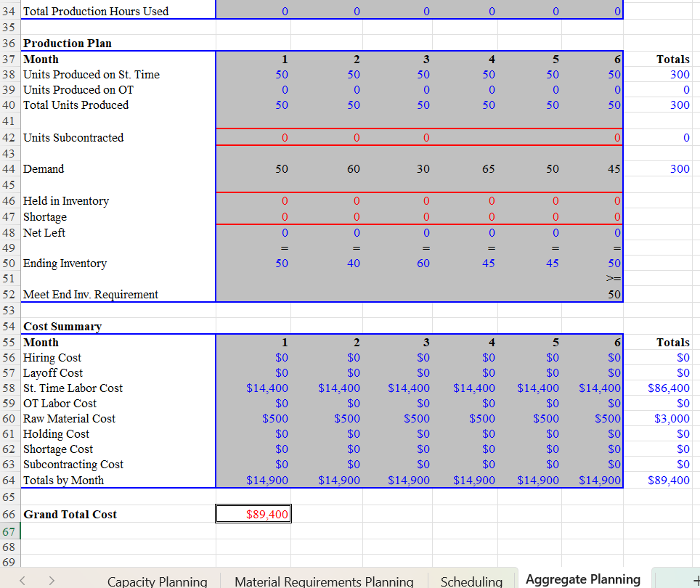Viewport: 700px width, 588px height.
Task: Click the Layoff Cost label
Action: click(53, 373)
